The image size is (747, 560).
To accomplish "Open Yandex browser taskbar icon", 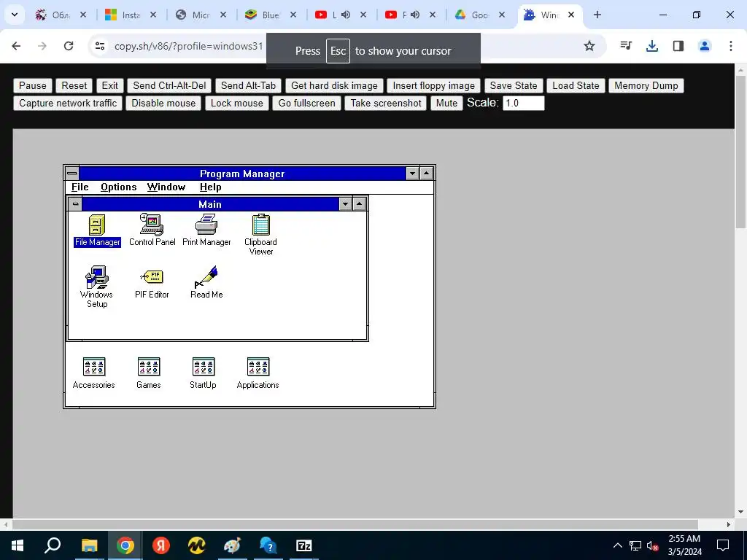I will pyautogui.click(x=161, y=545).
